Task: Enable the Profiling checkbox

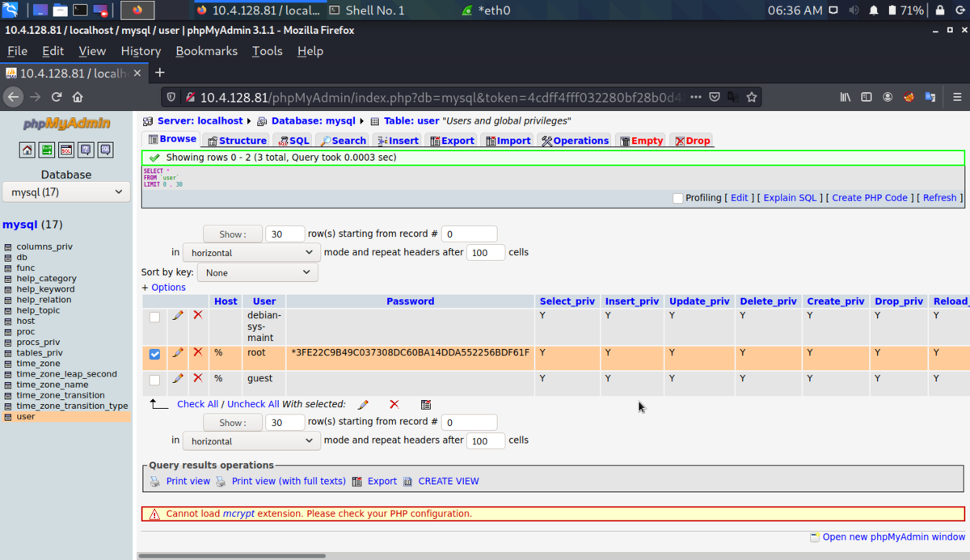Action: click(678, 198)
